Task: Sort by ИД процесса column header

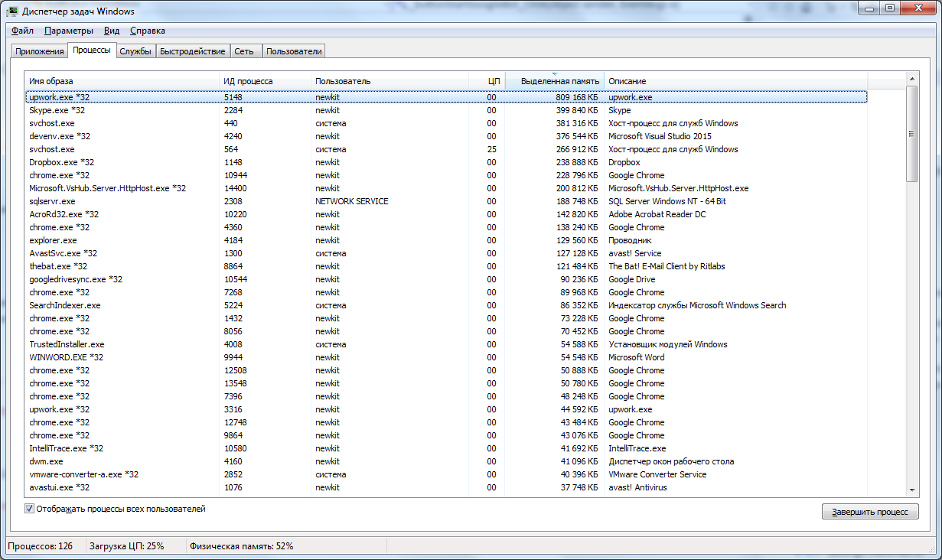Action: [265, 81]
